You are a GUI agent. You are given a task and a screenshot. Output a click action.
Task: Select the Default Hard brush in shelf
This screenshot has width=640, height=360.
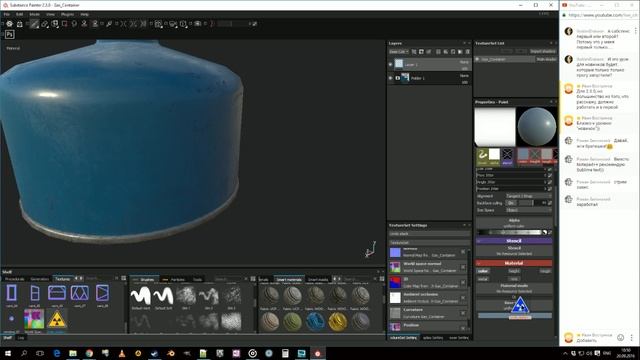pyautogui.click(x=140, y=296)
